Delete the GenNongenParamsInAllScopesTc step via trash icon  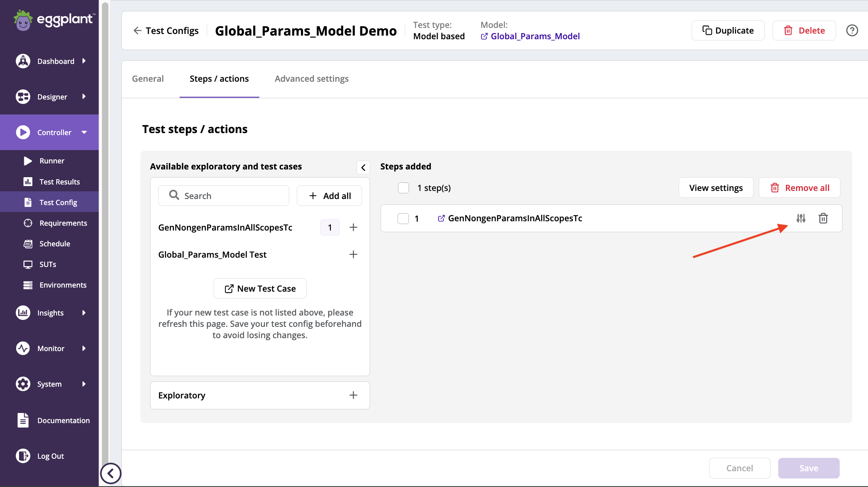click(x=824, y=218)
